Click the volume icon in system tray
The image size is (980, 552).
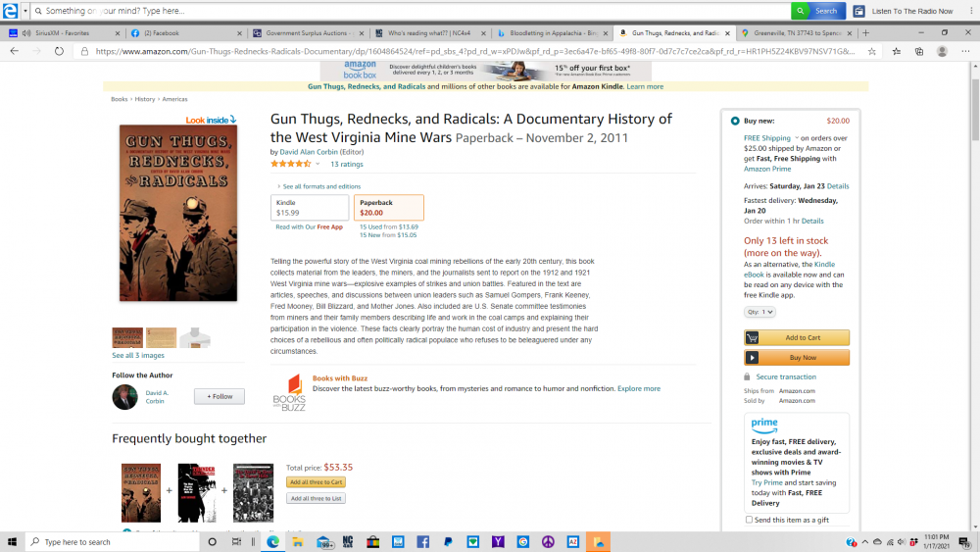click(902, 542)
